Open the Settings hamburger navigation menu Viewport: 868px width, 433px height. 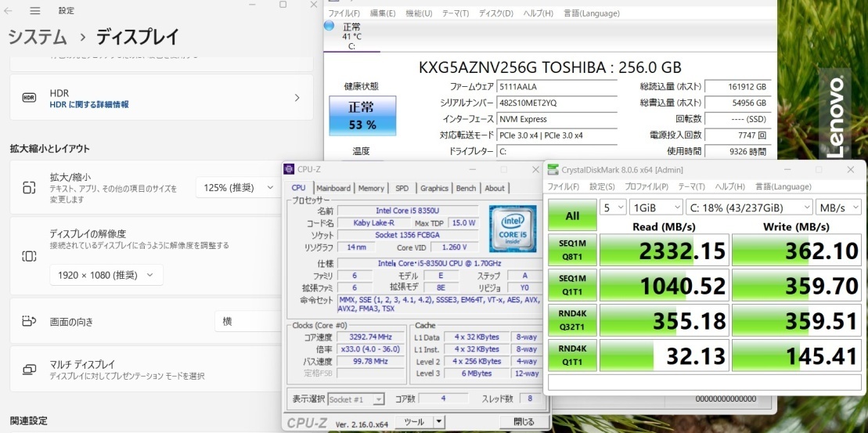pos(35,10)
